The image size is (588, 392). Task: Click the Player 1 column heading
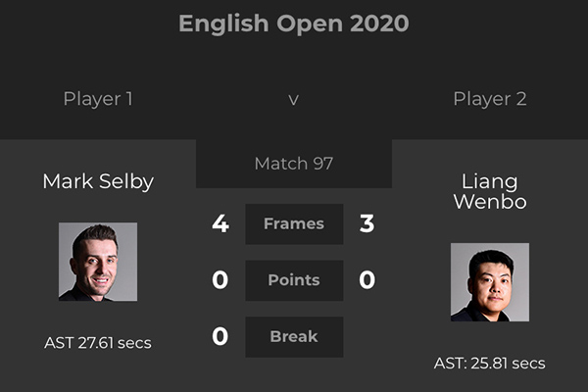coord(98,99)
